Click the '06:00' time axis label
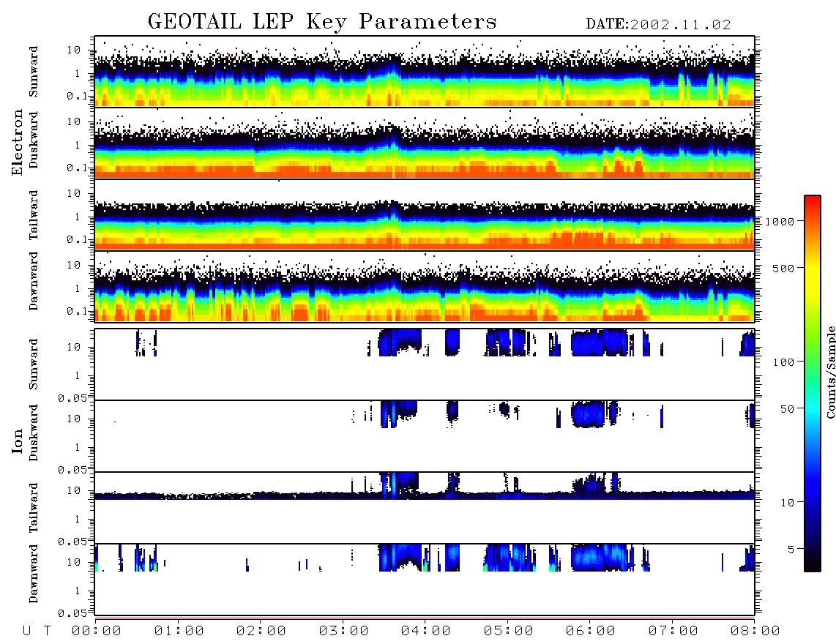 (591, 632)
